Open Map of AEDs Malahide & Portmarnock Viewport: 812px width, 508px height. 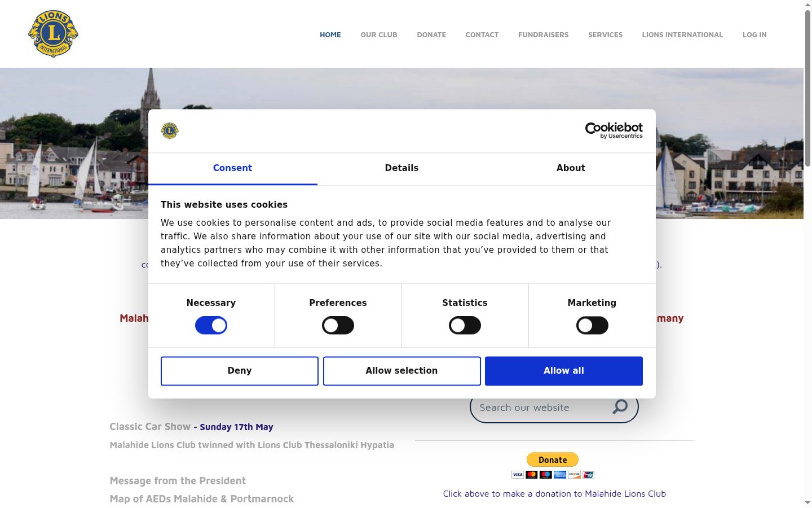202,499
